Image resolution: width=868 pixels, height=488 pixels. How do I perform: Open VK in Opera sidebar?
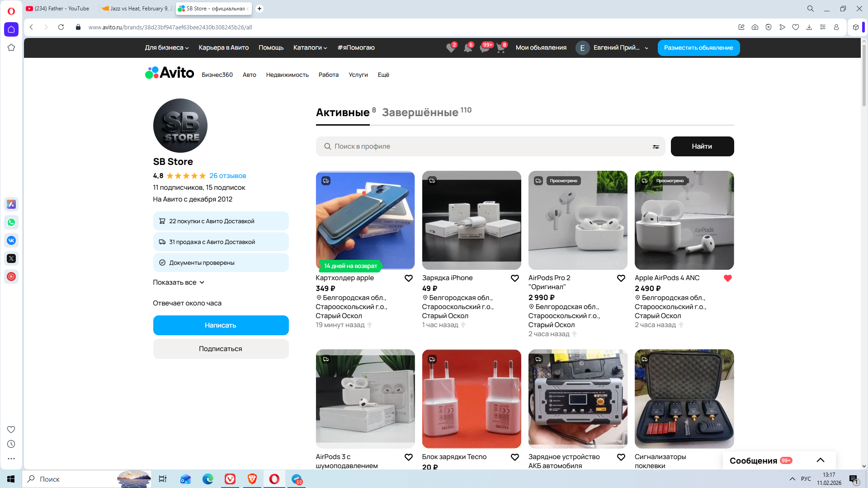(11, 240)
